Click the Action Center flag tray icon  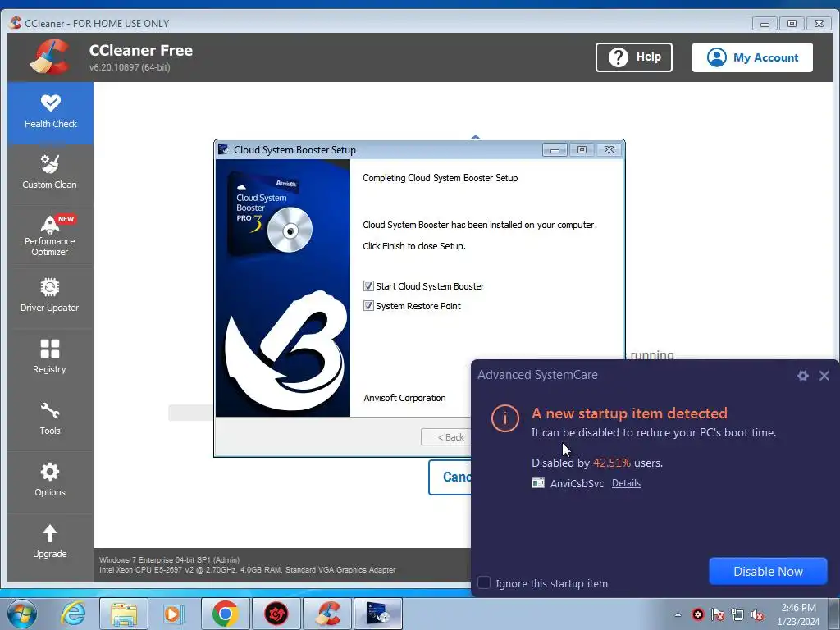click(718, 614)
